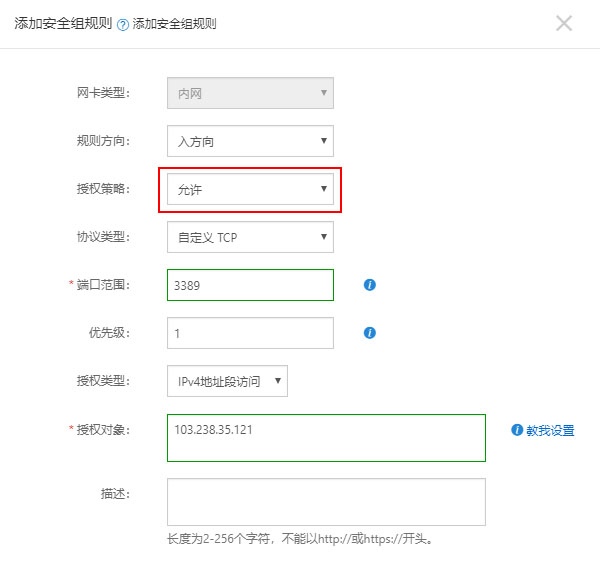The width and height of the screenshot is (600, 574).
Task: Click the 端口范围 field label
Action: tap(103, 285)
